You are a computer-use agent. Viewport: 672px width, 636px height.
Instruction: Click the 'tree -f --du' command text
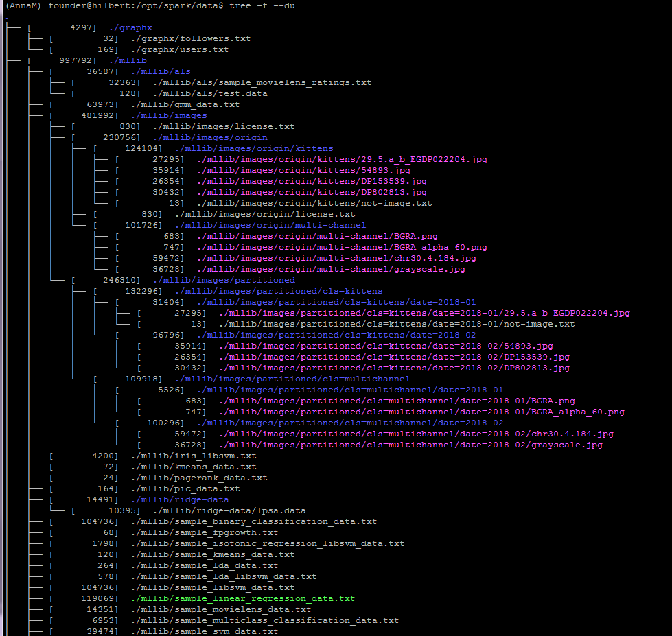click(x=262, y=6)
